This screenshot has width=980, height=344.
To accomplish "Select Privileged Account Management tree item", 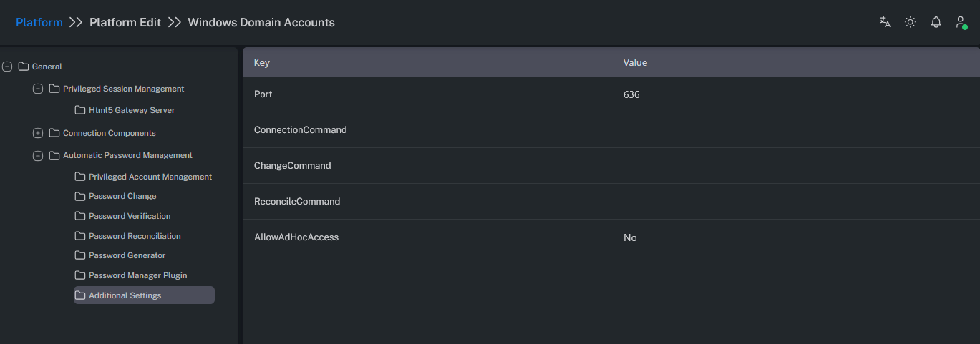I will 150,177.
